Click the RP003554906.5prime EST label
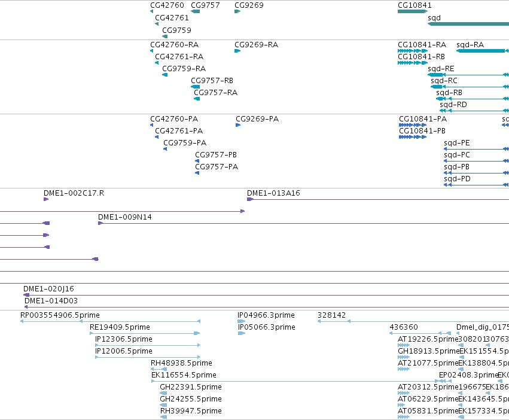Screen dimensions: 509x420 point(60,315)
